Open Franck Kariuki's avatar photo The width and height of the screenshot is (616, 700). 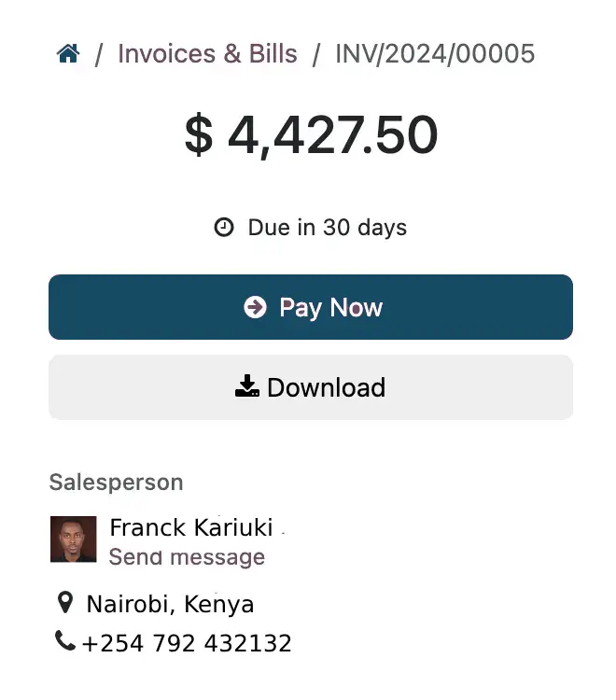[73, 539]
